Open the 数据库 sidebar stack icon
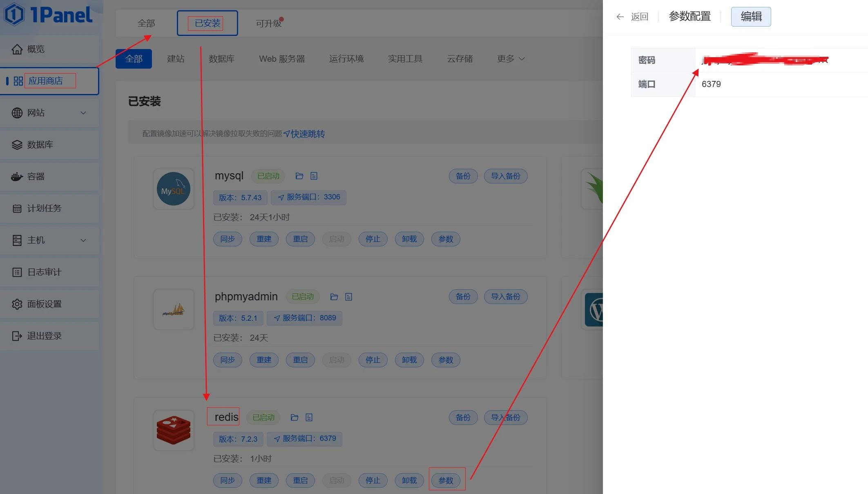This screenshot has height=494, width=868. (17, 145)
